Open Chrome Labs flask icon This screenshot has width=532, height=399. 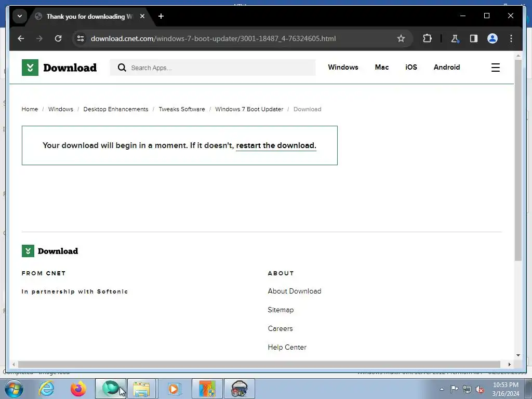(x=455, y=38)
